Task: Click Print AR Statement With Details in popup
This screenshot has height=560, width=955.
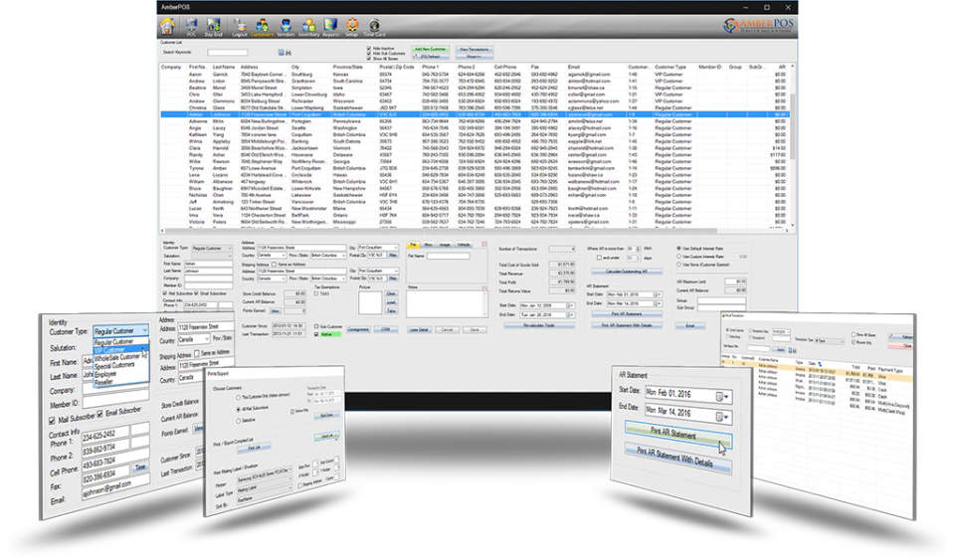Action: [x=677, y=458]
